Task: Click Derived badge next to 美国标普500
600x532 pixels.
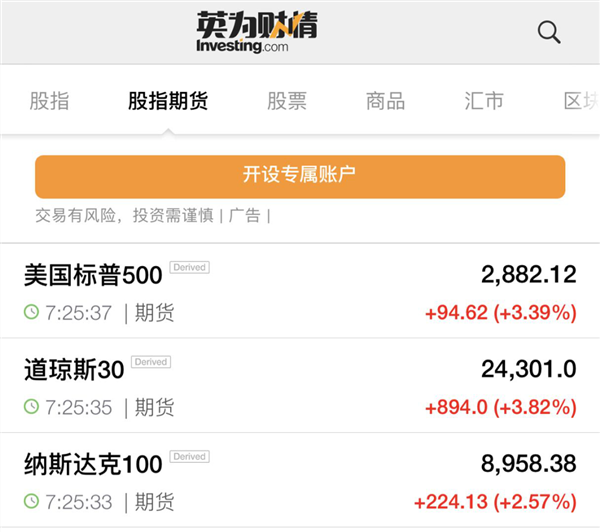Action: coord(189,267)
